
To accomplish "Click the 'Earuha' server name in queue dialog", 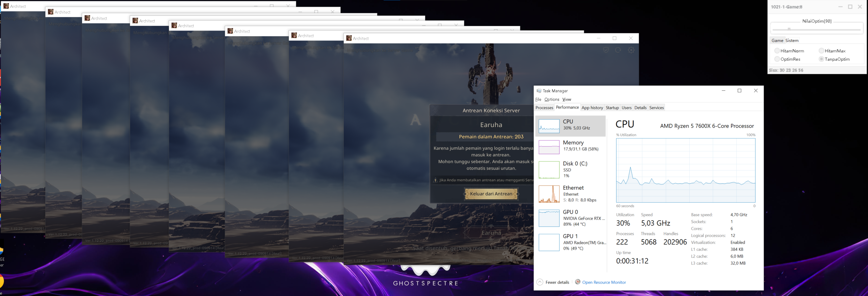I will [491, 125].
